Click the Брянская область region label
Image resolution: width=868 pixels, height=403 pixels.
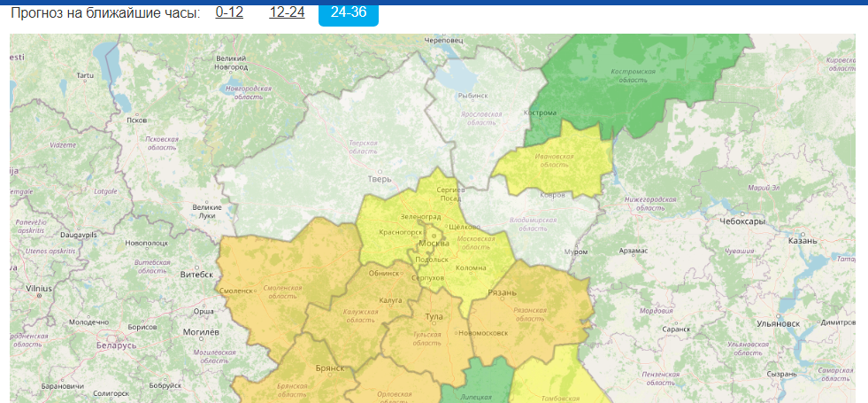point(290,391)
